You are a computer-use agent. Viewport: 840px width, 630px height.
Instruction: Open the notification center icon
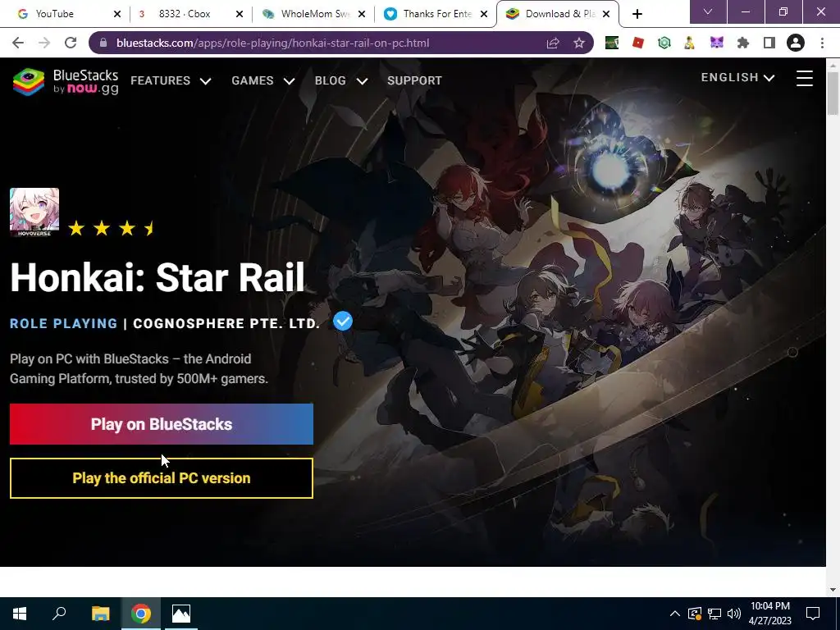[x=813, y=614]
